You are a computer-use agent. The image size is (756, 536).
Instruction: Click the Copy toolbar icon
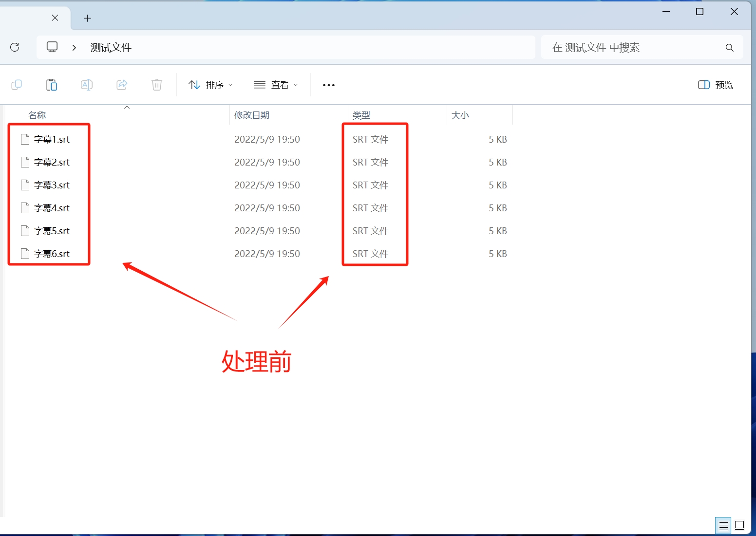pyautogui.click(x=17, y=85)
